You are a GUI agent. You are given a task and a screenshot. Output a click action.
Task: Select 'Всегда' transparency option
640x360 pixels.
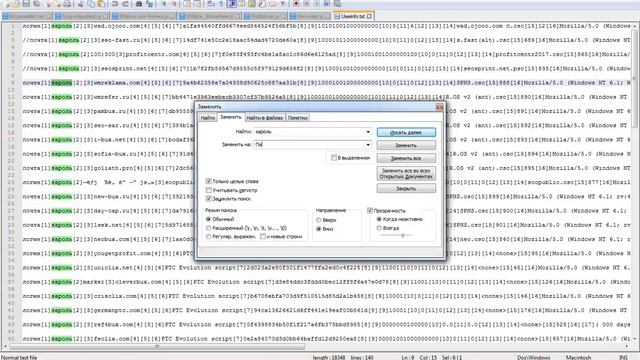[379, 228]
